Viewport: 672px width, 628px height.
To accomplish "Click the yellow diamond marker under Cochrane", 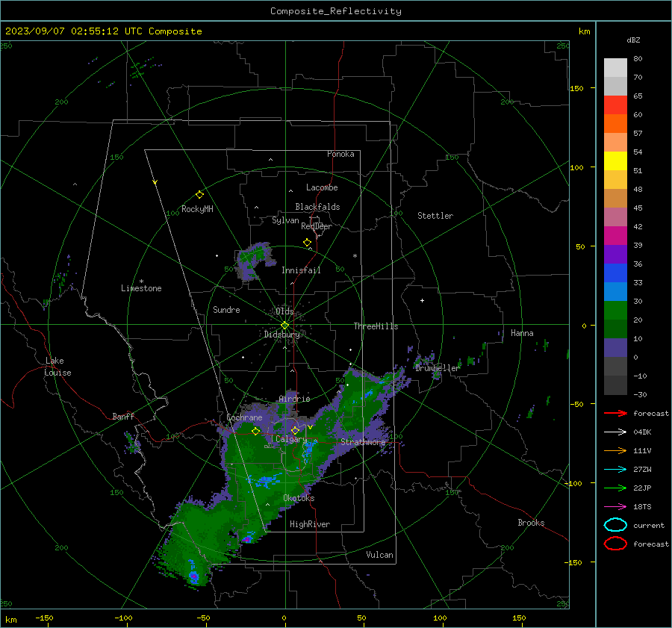I will pyautogui.click(x=256, y=432).
